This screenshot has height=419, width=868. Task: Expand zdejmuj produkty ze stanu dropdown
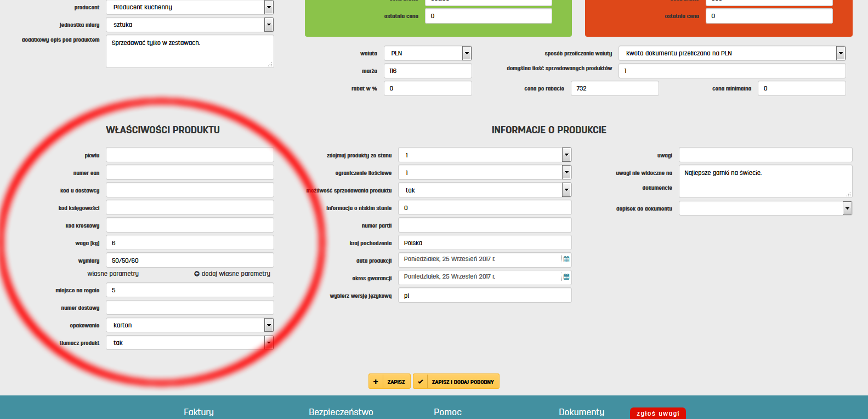click(x=566, y=155)
